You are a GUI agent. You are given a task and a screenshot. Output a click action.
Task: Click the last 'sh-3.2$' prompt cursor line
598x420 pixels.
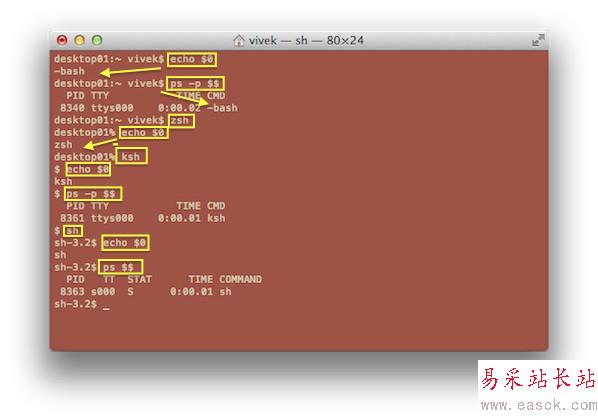[82, 304]
